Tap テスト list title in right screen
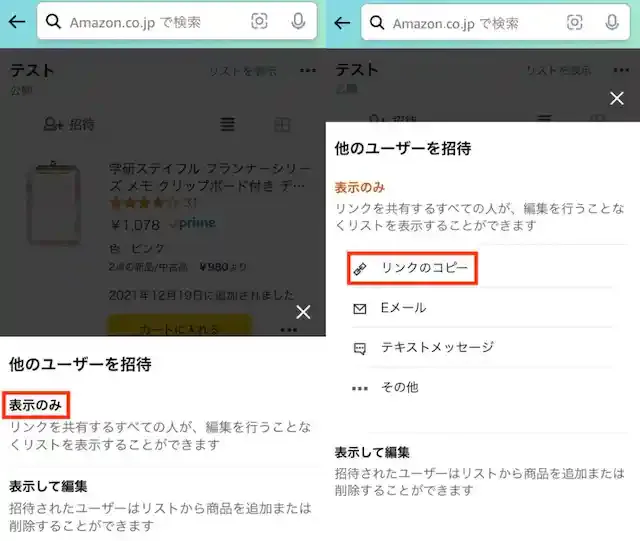The height and width of the screenshot is (541, 640). tap(357, 69)
